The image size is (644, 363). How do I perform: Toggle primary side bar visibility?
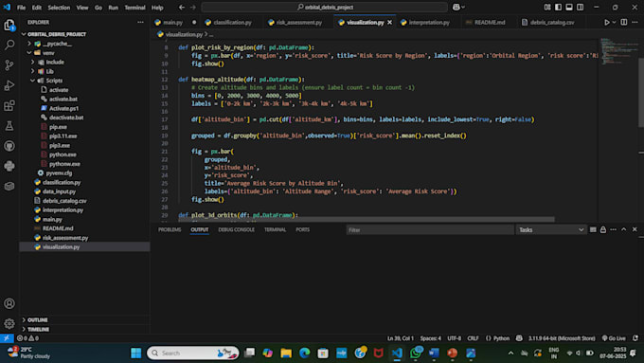click(x=558, y=7)
